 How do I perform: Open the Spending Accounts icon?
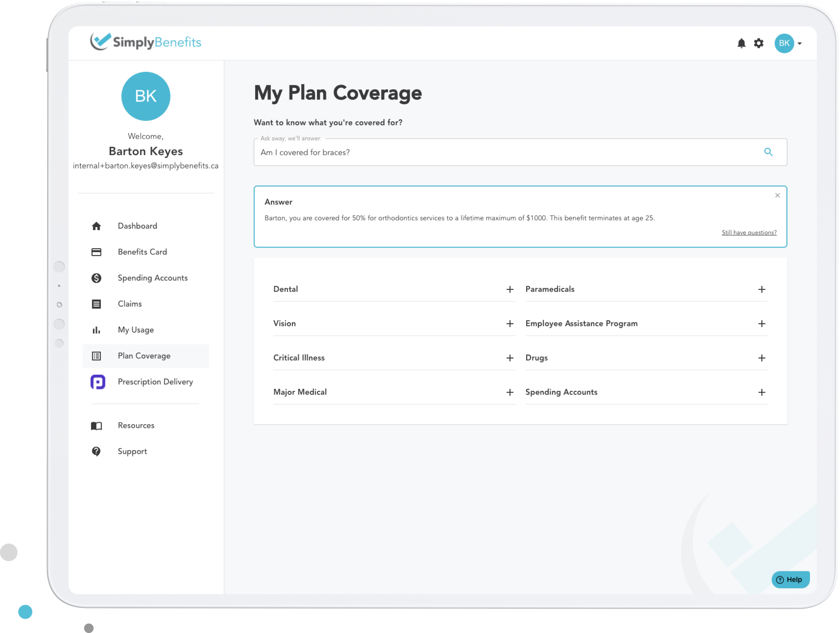(96, 277)
